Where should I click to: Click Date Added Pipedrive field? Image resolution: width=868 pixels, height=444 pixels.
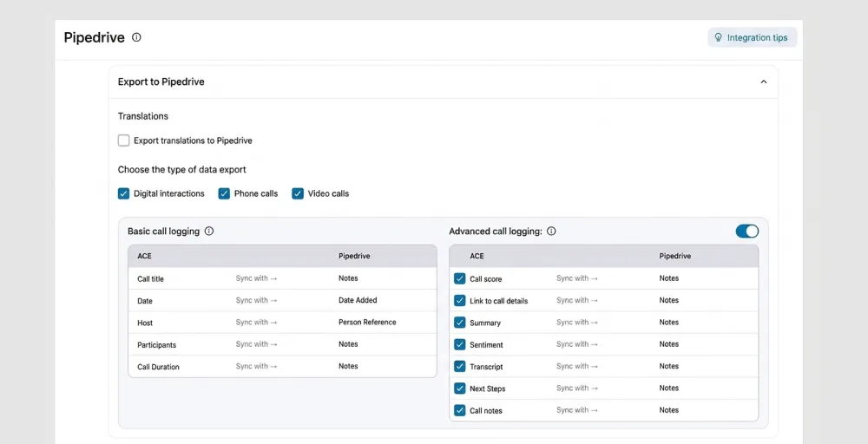pos(358,300)
